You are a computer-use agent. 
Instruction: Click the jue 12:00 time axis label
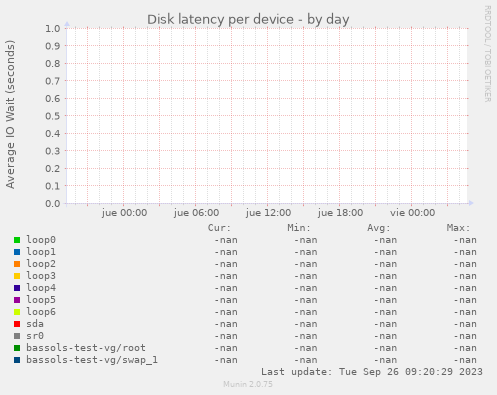268,213
